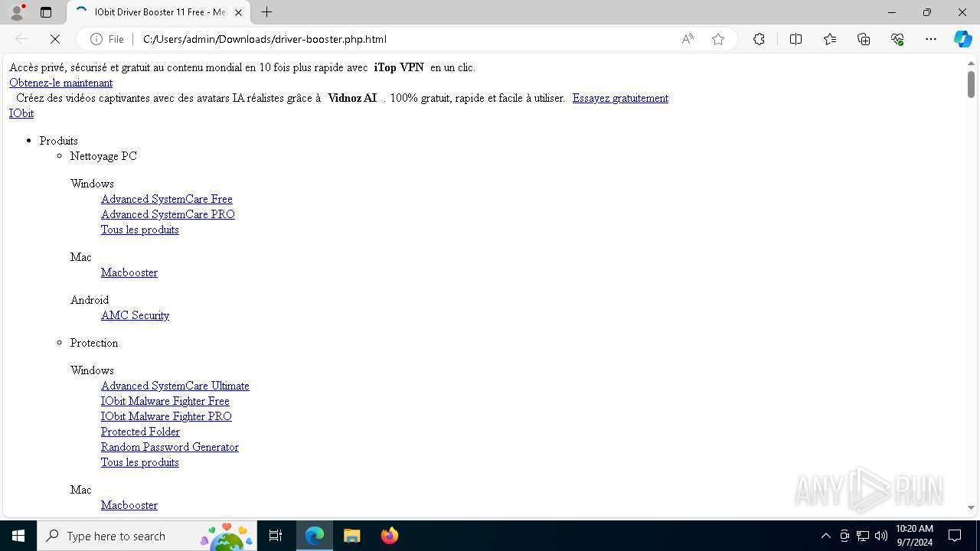Open the Favorites list icon

(x=830, y=39)
